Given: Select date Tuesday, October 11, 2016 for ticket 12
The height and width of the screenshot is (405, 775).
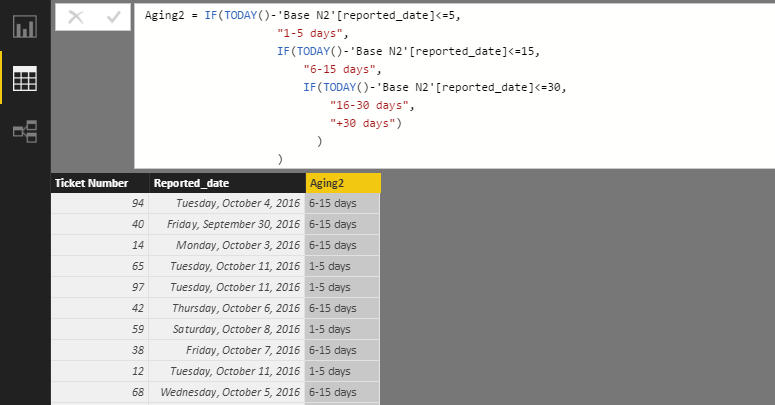Looking at the screenshot, I should point(227,371).
